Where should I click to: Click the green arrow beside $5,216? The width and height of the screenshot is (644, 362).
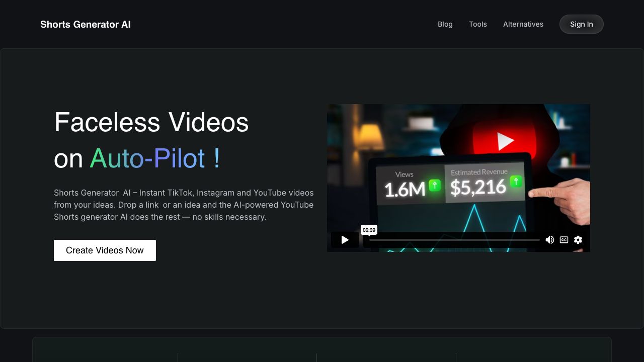click(x=516, y=182)
